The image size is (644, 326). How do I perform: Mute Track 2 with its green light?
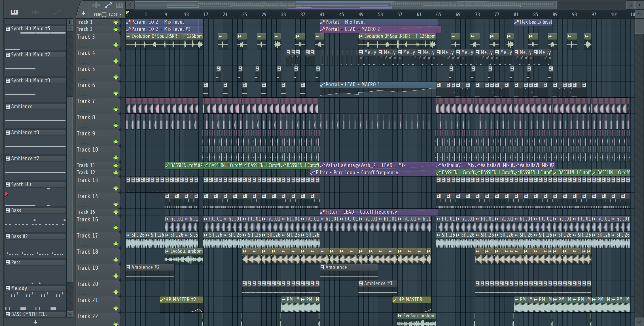[x=116, y=30]
